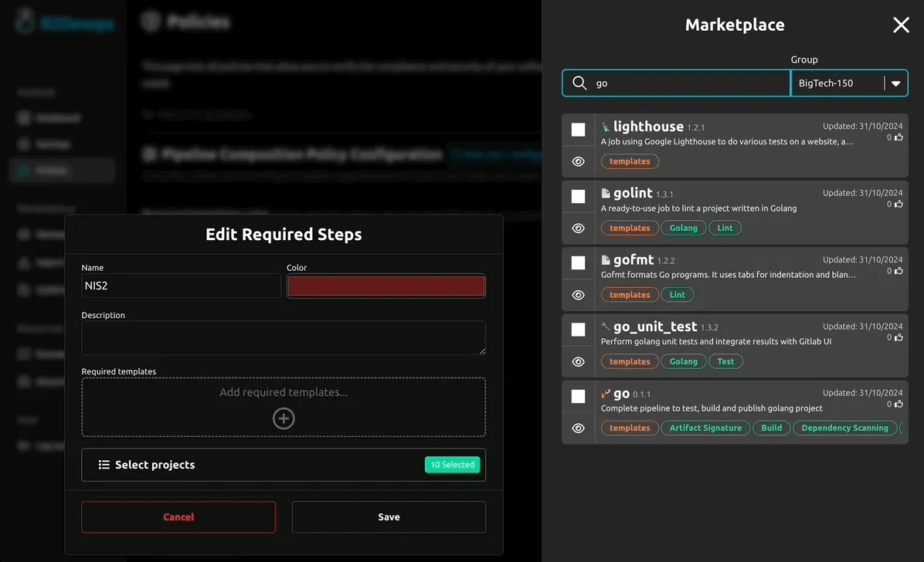Click the Golang tag on the golint card
The image size is (924, 562).
point(683,227)
